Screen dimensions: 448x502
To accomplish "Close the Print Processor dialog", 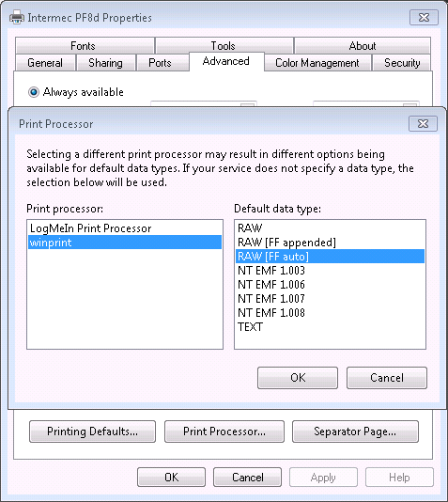I will 423,123.
